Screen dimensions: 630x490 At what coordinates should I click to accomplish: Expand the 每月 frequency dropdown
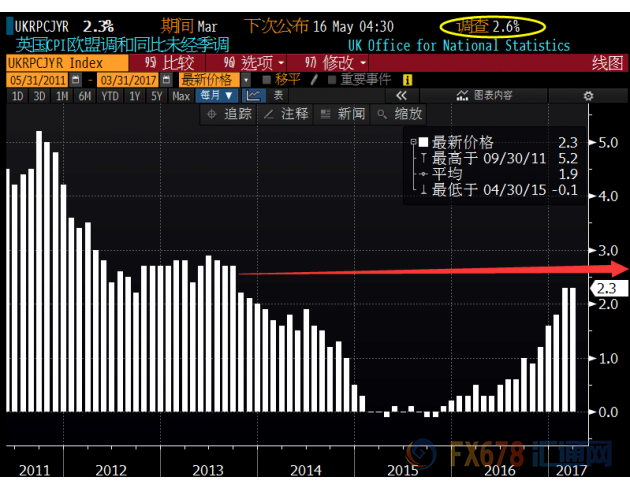click(x=217, y=96)
